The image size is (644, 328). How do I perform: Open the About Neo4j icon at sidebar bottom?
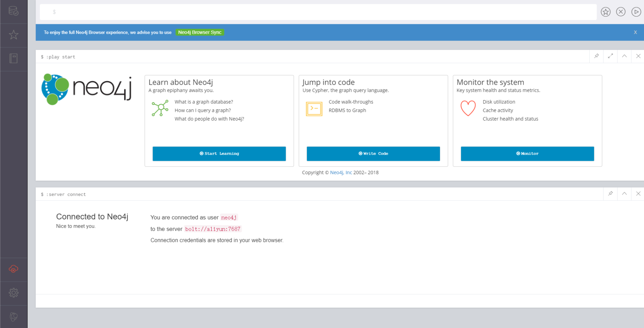pyautogui.click(x=13, y=317)
